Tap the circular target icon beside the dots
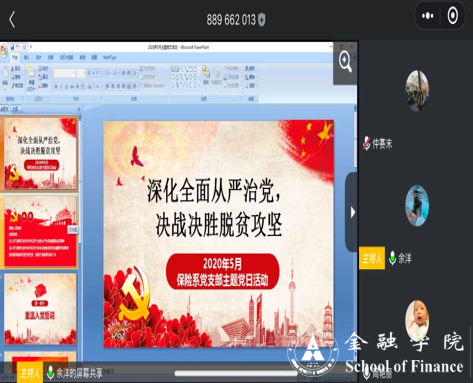 point(452,16)
